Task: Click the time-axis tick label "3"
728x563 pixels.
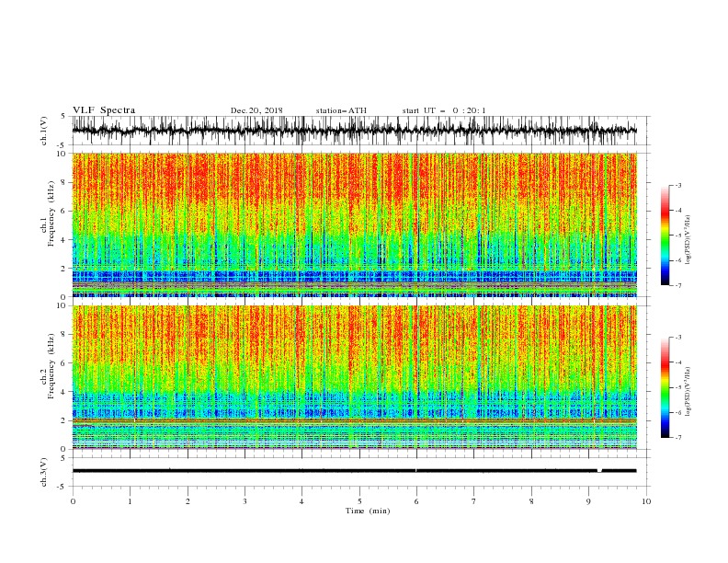Action: coord(245,501)
